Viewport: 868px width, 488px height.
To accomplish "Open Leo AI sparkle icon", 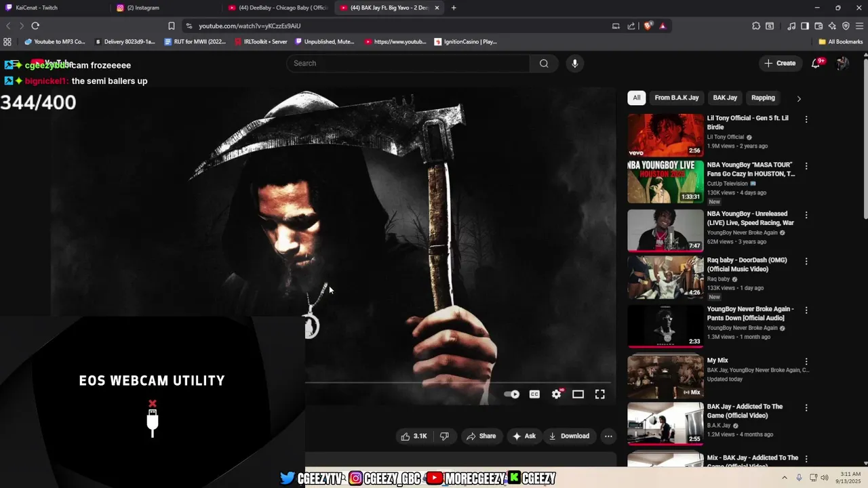I will tap(832, 26).
